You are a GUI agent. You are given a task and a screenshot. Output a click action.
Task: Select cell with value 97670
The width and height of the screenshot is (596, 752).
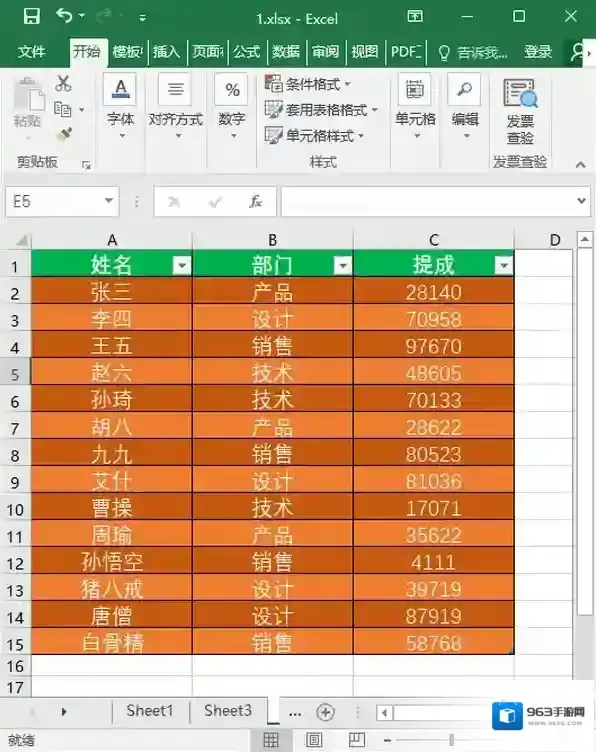point(433,346)
